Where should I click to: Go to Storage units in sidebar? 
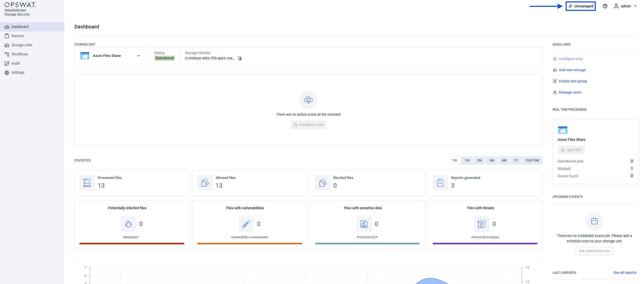pyautogui.click(x=32, y=45)
